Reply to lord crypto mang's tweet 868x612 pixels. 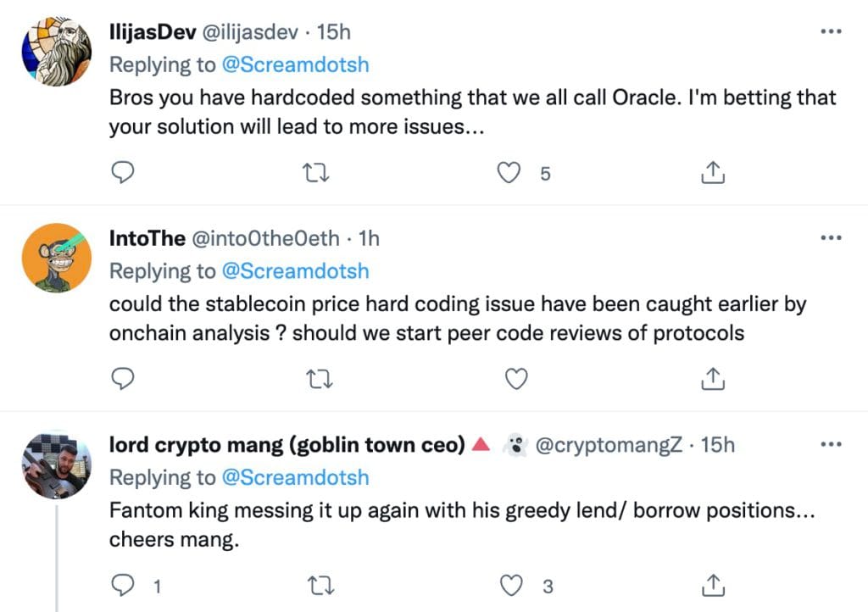point(124,585)
